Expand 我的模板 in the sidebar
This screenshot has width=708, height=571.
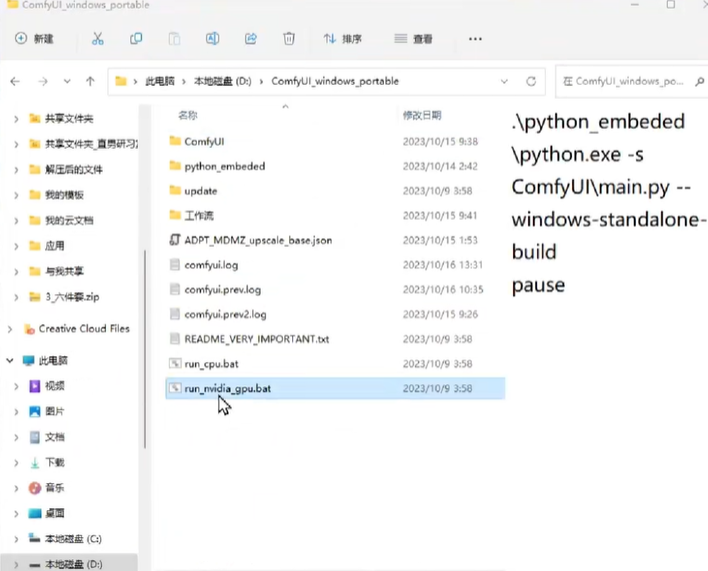pos(16,195)
